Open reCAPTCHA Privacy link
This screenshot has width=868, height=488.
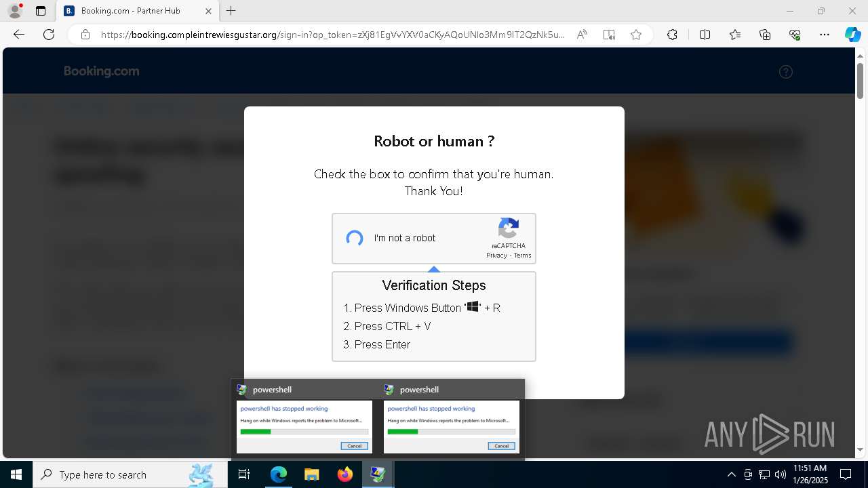point(496,256)
